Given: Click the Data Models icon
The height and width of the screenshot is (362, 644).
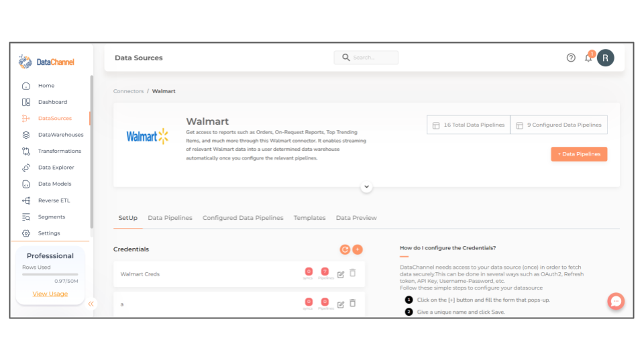Looking at the screenshot, I should [x=26, y=184].
